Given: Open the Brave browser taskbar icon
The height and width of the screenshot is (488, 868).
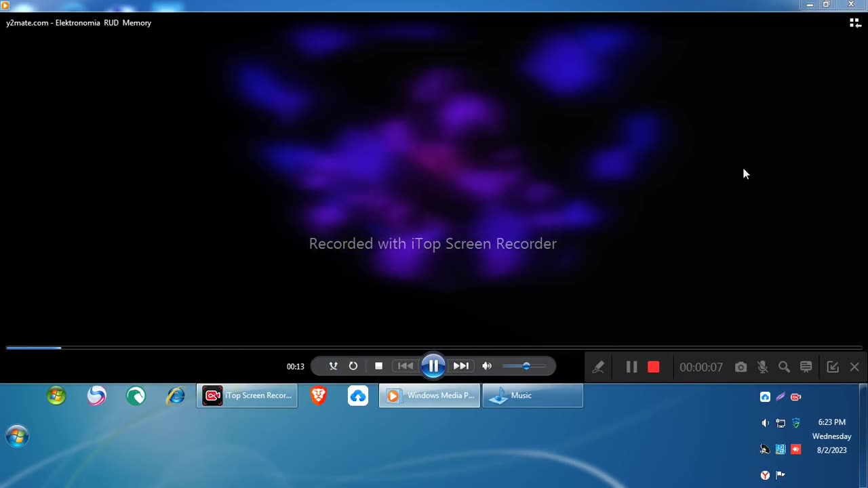Looking at the screenshot, I should point(318,396).
